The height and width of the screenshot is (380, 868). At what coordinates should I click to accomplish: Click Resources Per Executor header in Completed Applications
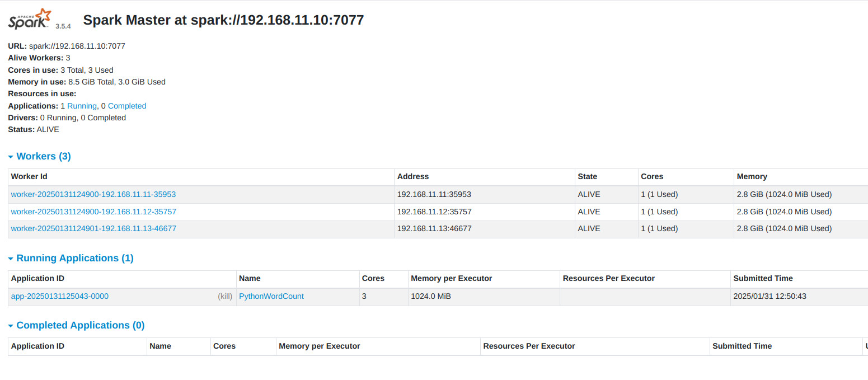(x=529, y=346)
